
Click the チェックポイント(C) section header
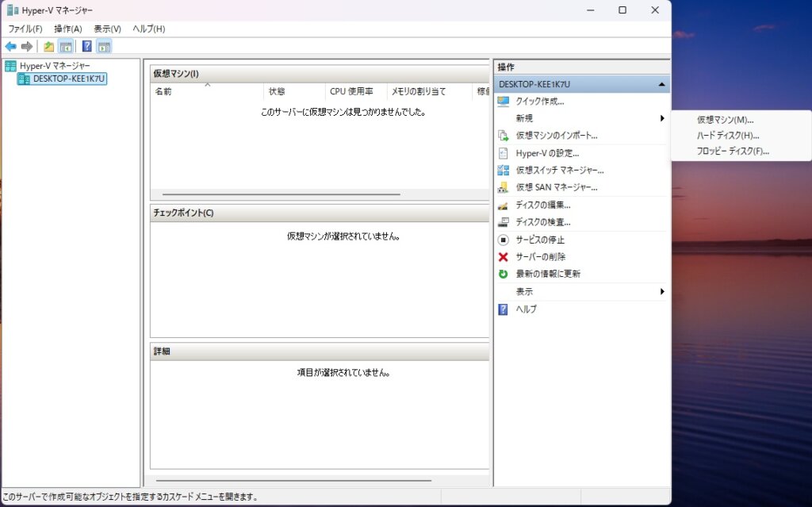[x=320, y=213]
